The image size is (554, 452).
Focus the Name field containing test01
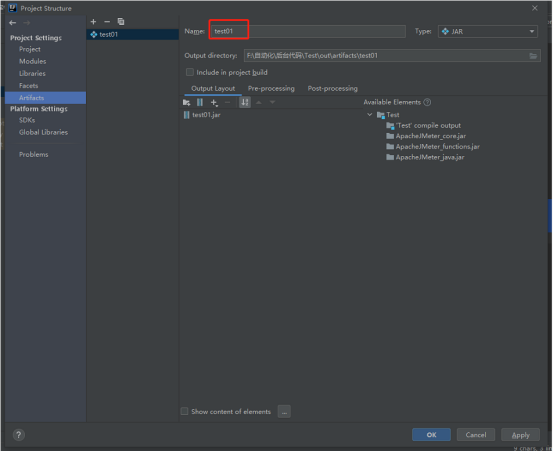pos(307,31)
